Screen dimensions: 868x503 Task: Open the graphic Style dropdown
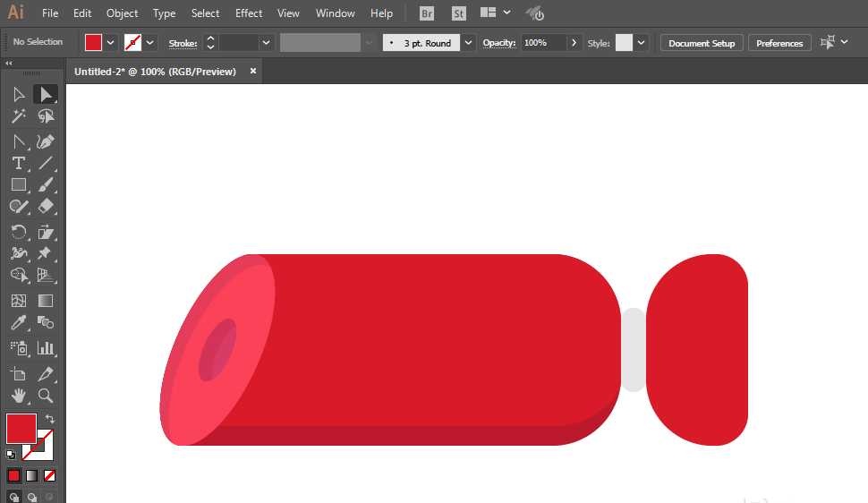tap(641, 43)
